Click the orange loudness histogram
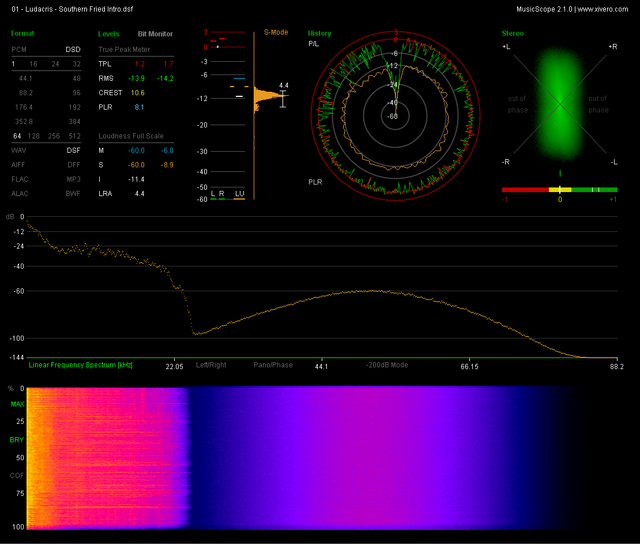Viewport: 640px width, 545px height. pyautogui.click(x=269, y=98)
